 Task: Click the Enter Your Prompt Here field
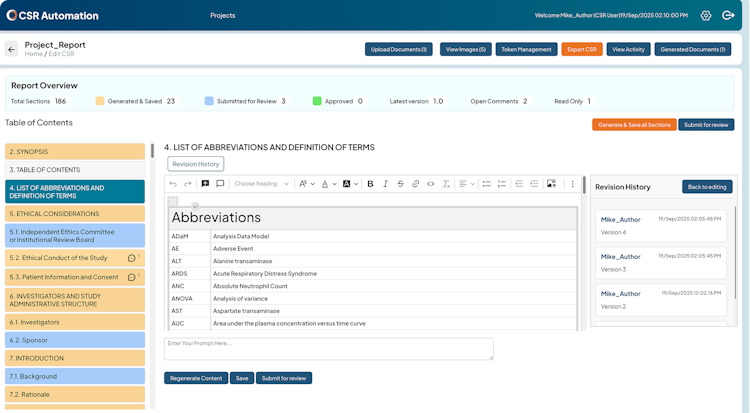(329, 349)
